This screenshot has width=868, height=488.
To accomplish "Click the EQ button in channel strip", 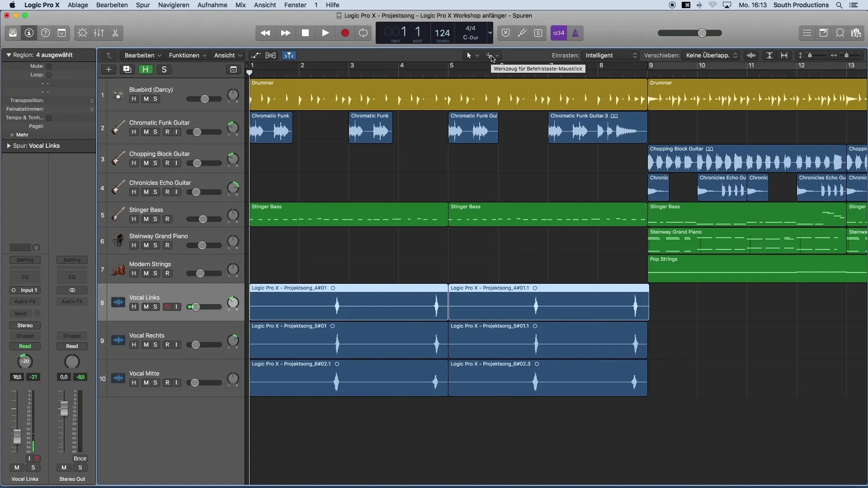I will (x=24, y=277).
